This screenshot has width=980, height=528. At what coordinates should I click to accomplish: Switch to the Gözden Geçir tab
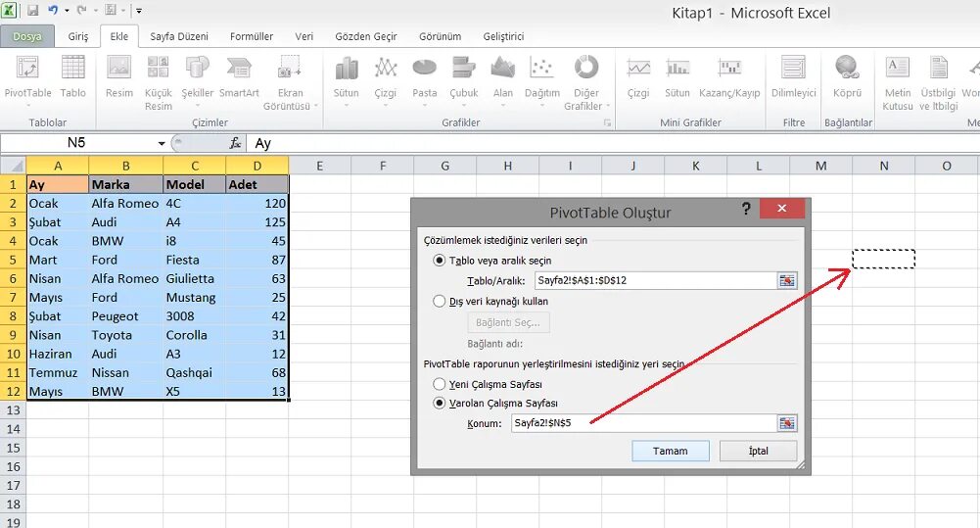pos(365,36)
